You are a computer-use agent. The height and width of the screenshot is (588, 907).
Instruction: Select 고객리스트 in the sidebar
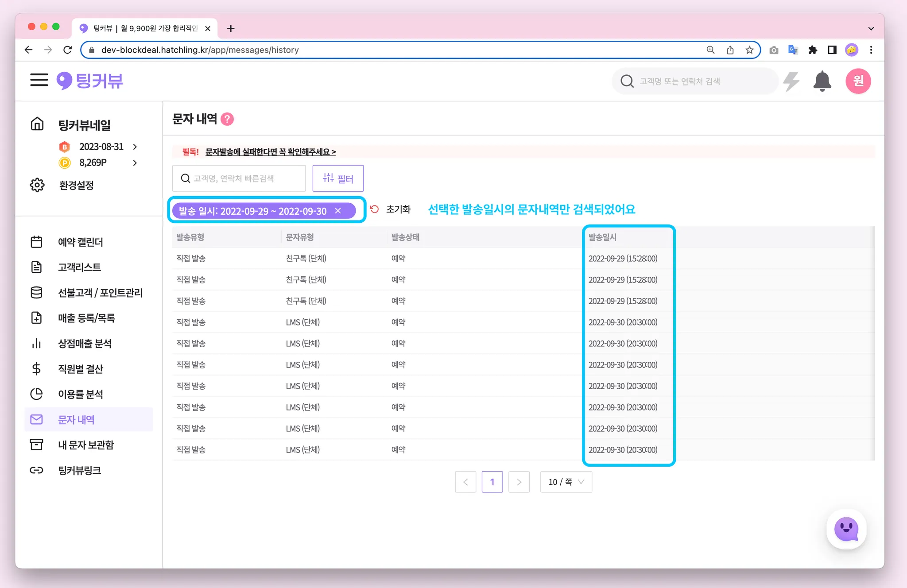click(79, 267)
